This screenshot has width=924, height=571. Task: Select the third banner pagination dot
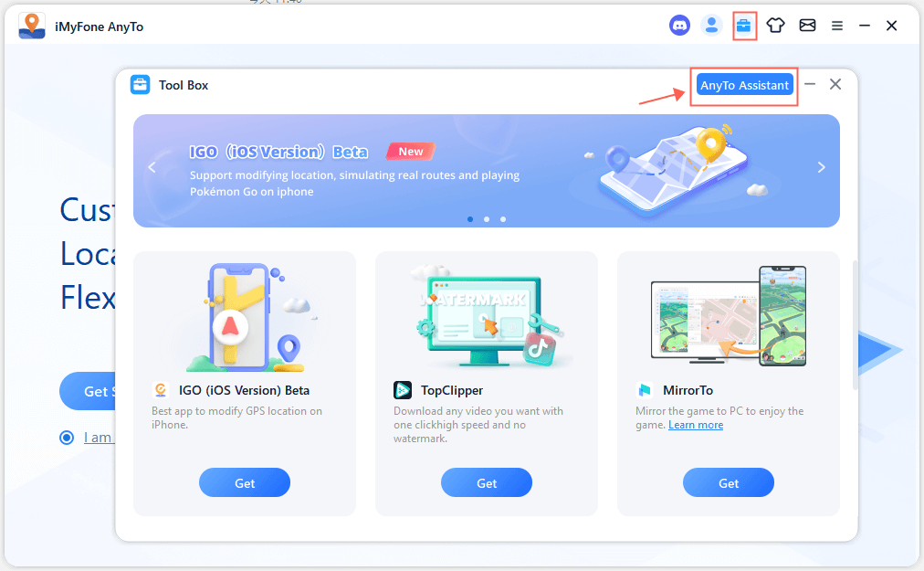503,219
